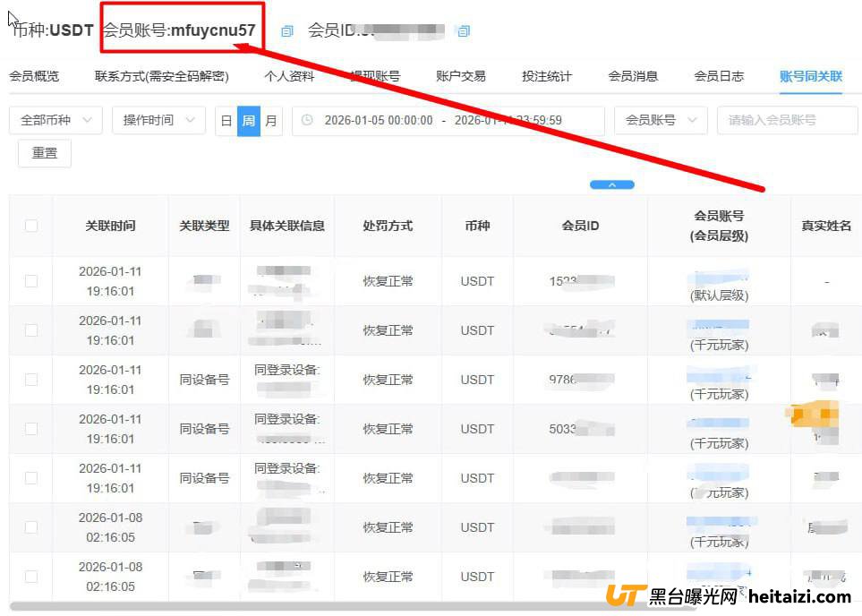Open the 全部币种 dropdown

55,120
